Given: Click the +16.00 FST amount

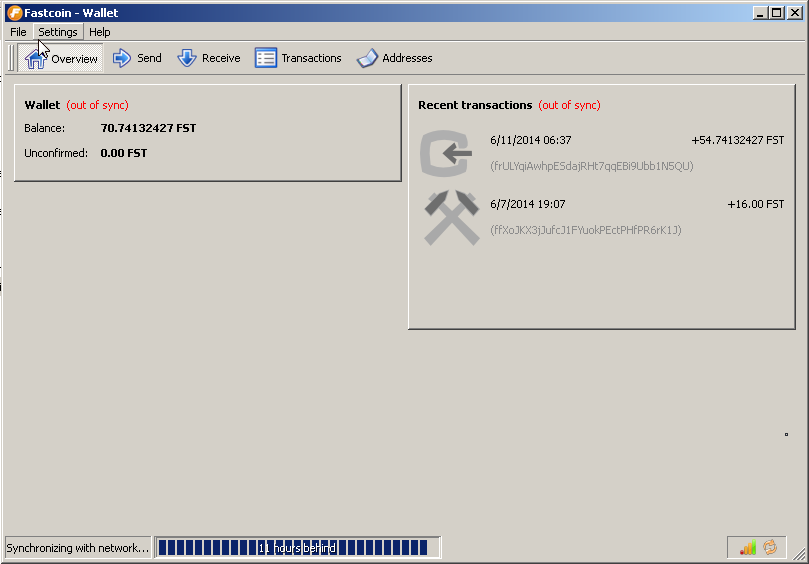Looking at the screenshot, I should point(755,204).
